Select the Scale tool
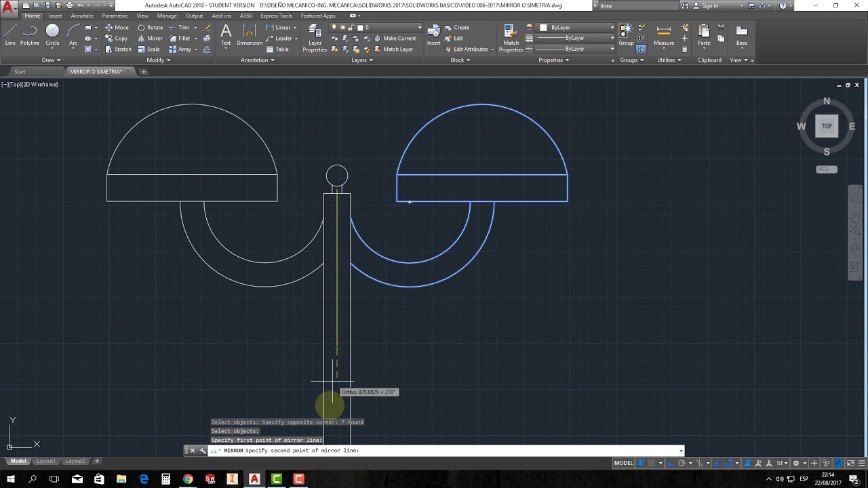Screen dimensions: 868x488 click(x=149, y=49)
